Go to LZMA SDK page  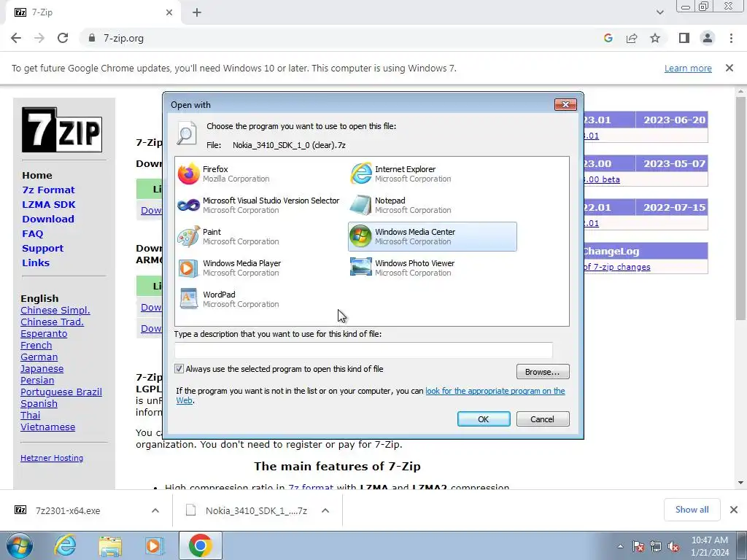click(49, 204)
